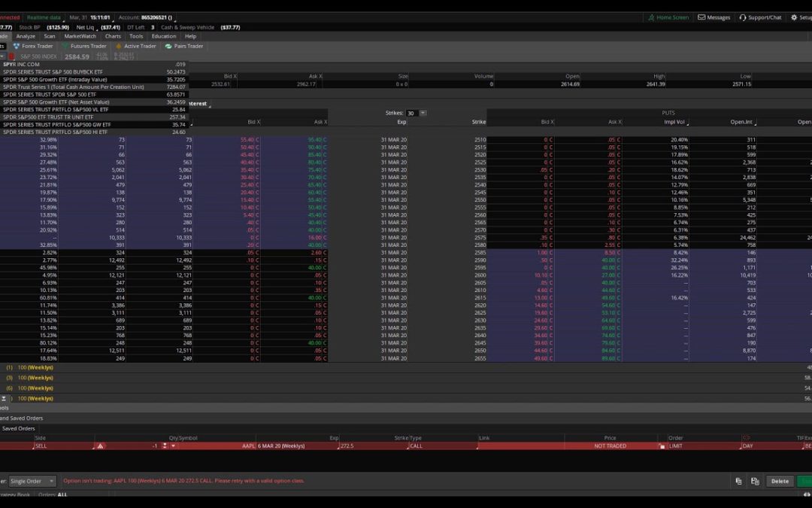The width and height of the screenshot is (812, 508).
Task: Click the 2575 strike in the option chain
Action: point(480,238)
